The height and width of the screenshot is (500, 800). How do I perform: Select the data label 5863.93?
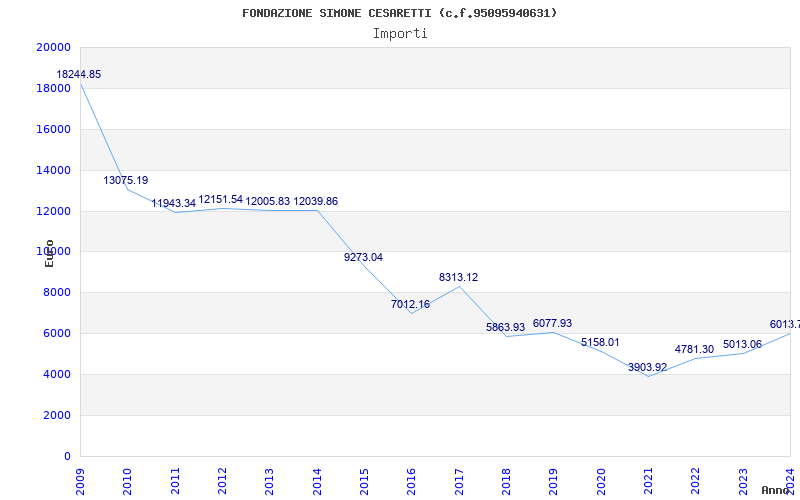(x=505, y=328)
